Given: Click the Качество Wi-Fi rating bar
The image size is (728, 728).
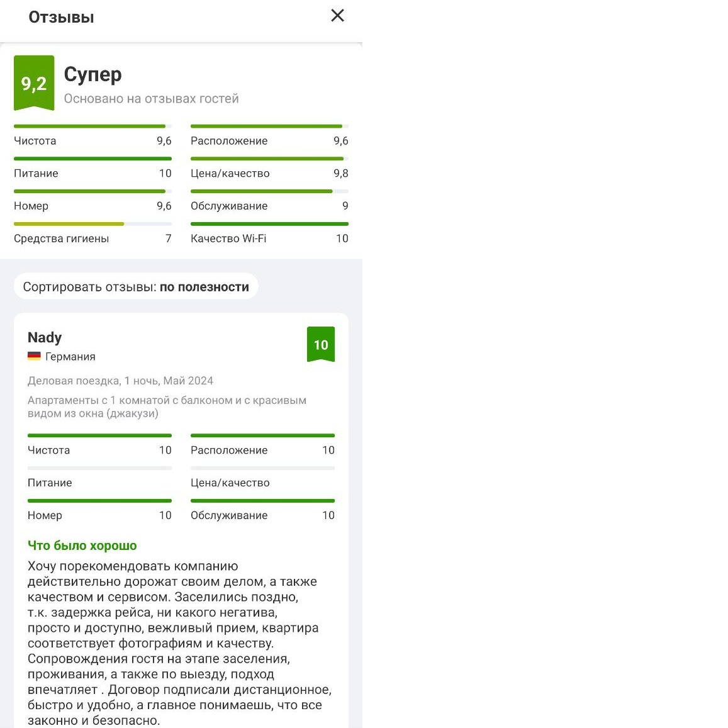Looking at the screenshot, I should click(x=269, y=224).
